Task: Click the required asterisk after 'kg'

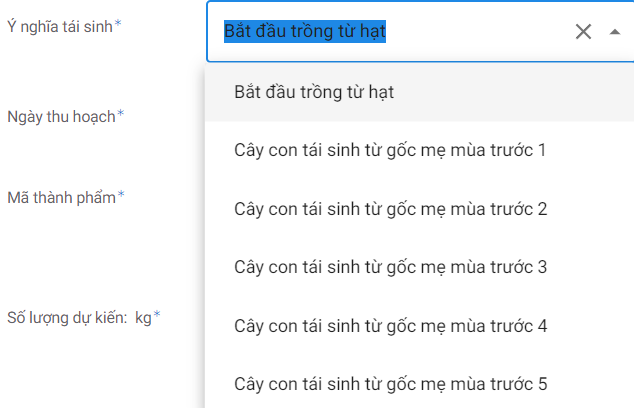Action: [157, 316]
